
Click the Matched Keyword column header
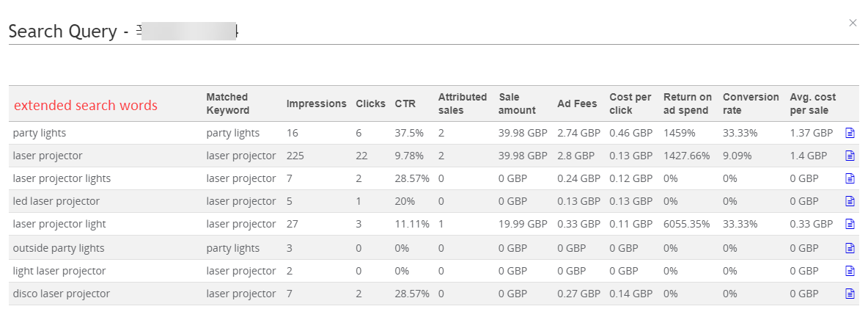tap(228, 103)
